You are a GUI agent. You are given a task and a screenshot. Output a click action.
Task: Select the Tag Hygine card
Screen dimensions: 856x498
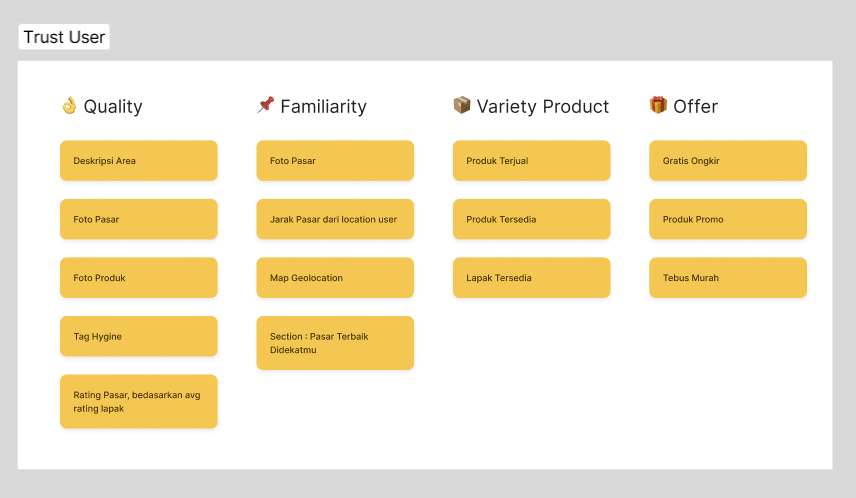(139, 336)
